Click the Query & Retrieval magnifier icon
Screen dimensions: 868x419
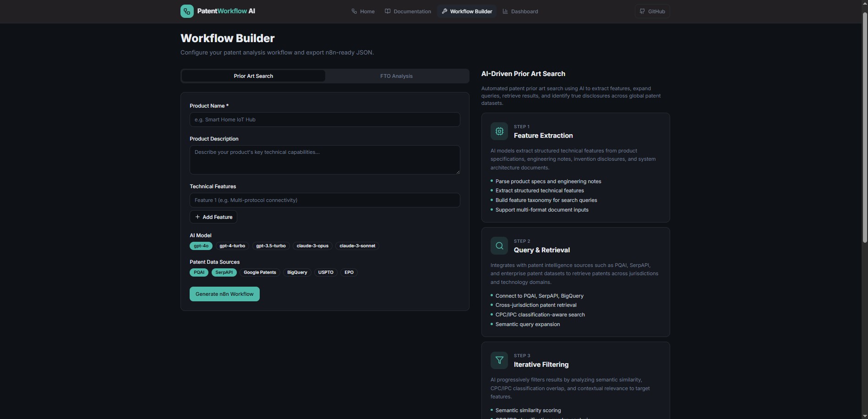point(499,246)
